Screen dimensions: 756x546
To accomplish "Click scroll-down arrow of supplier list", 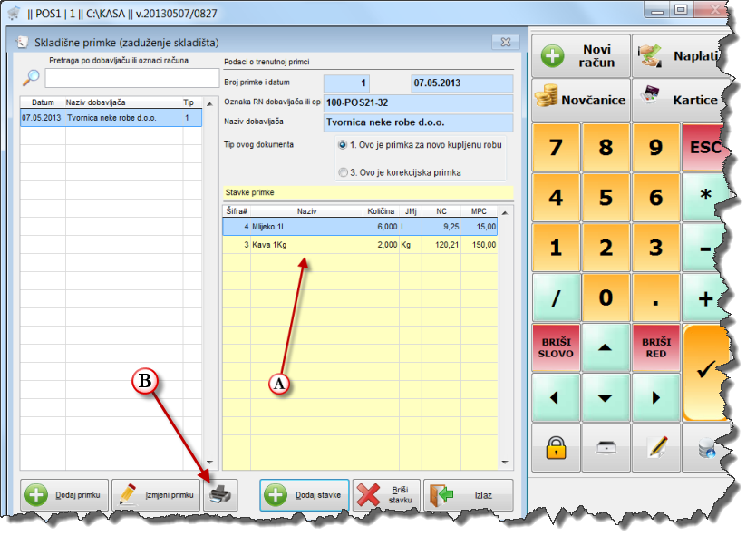I will (x=209, y=463).
